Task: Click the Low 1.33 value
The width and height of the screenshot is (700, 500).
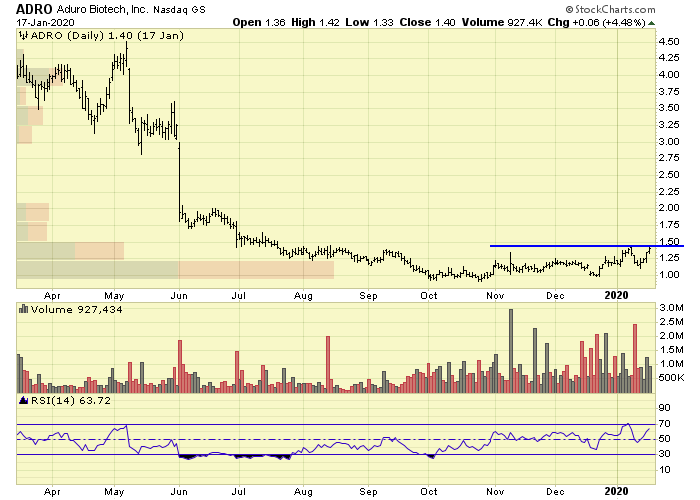Action: pos(370,22)
